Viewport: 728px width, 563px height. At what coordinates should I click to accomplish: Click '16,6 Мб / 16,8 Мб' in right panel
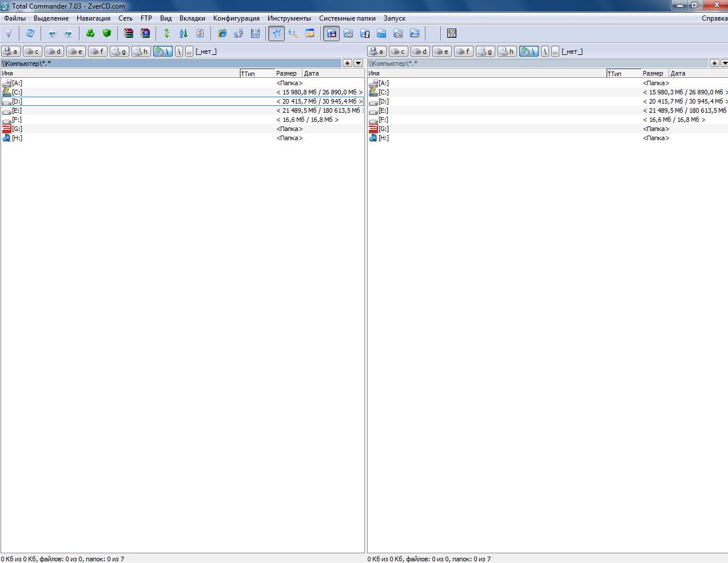coord(674,120)
